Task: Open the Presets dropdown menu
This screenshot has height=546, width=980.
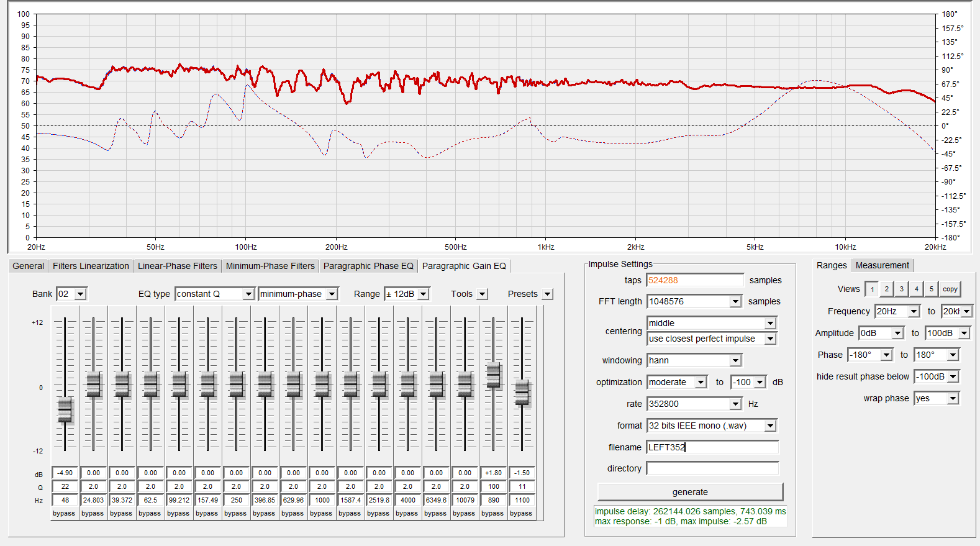Action: 547,294
